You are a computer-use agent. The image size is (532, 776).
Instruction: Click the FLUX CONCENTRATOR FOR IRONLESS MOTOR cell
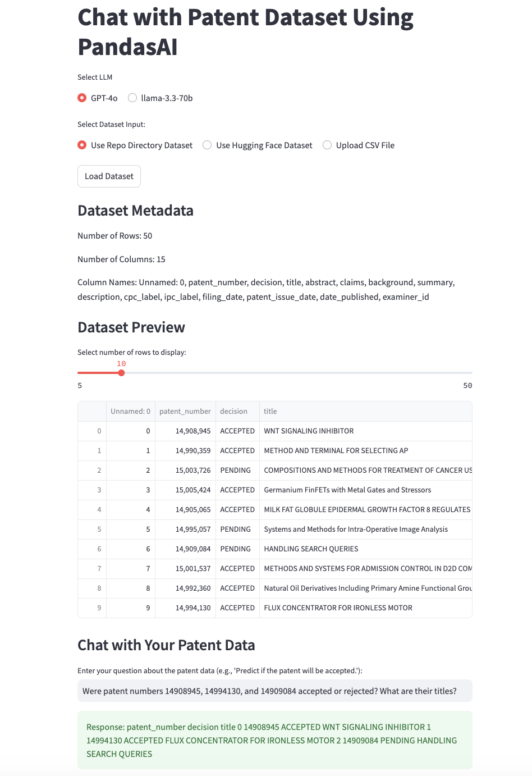click(x=338, y=608)
